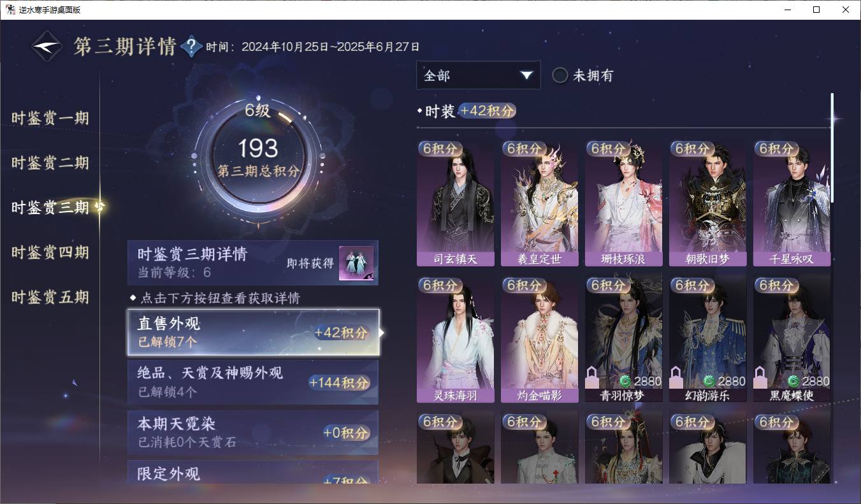
Task: Click the back arrow diamond icon
Action: pos(47,47)
